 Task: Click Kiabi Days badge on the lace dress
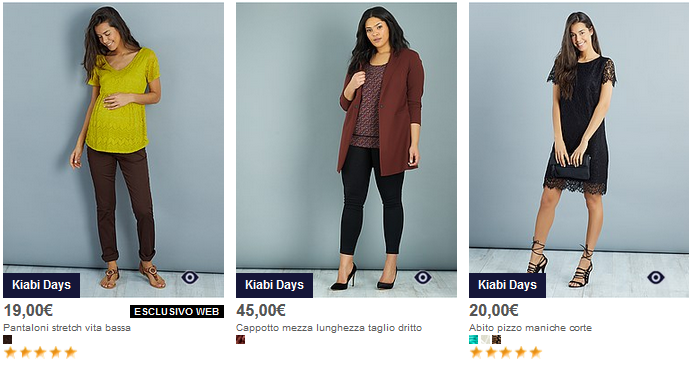(508, 285)
